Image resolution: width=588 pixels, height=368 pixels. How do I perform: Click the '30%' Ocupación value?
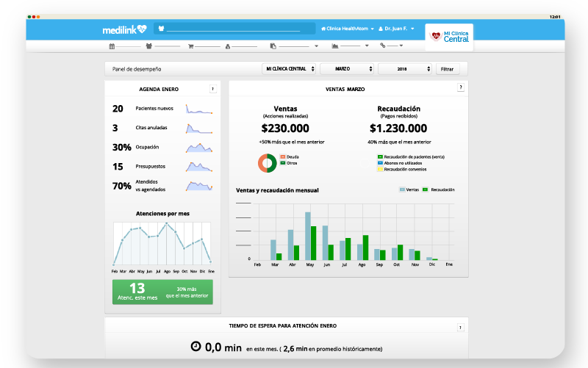122,148
